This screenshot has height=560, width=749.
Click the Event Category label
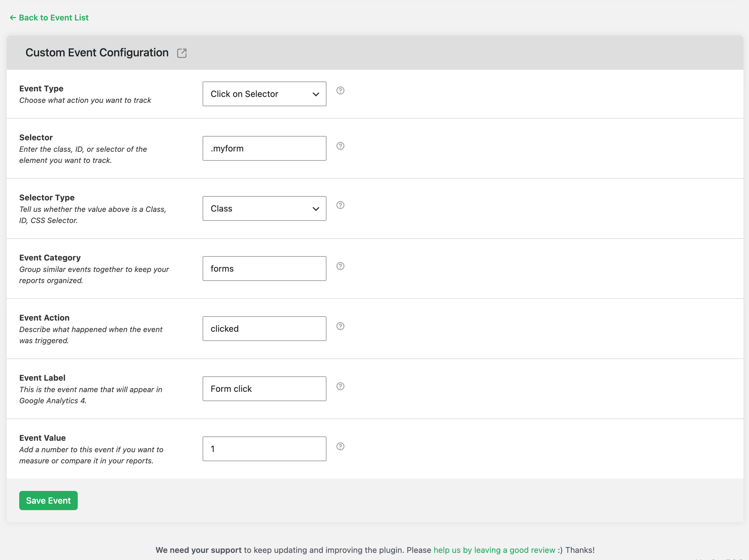pos(50,258)
